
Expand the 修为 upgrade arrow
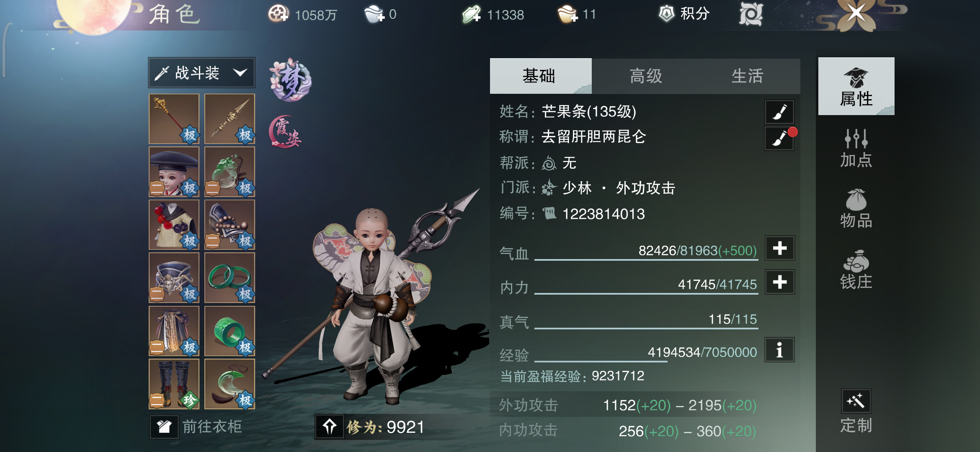click(x=330, y=427)
